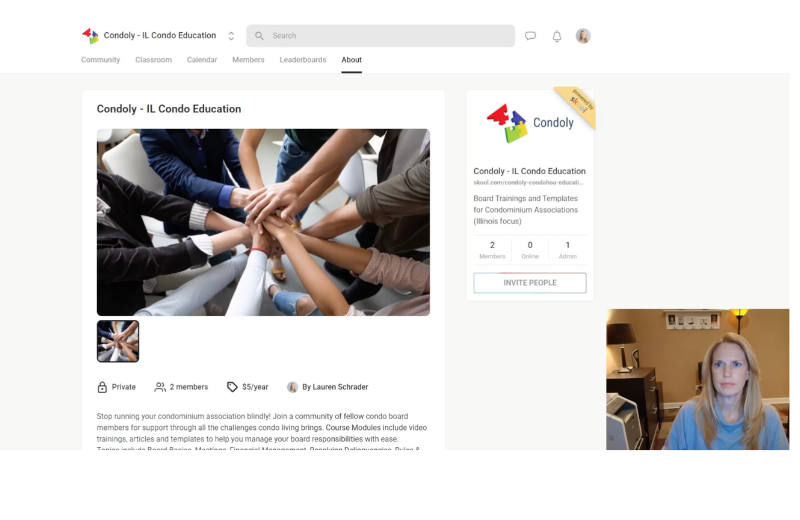Click the Lauren Schrader author avatar

point(292,387)
